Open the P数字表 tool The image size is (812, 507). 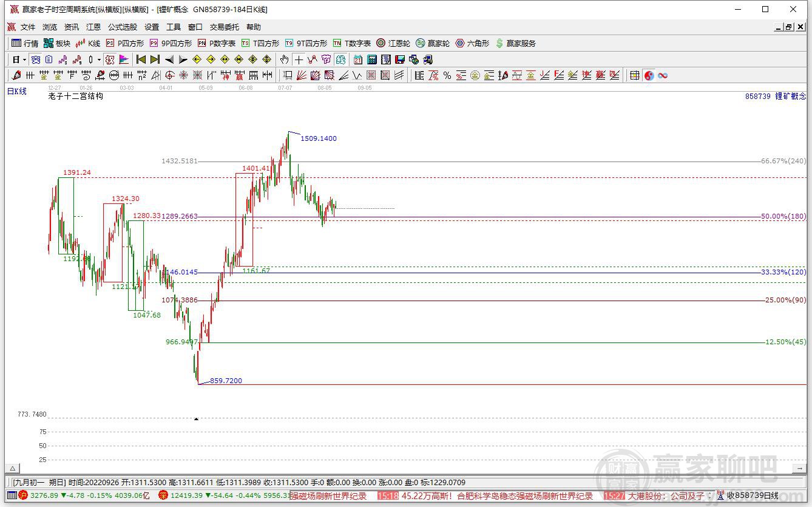217,43
